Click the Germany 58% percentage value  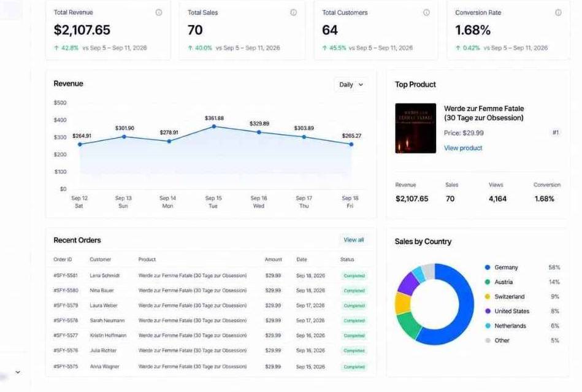554,267
